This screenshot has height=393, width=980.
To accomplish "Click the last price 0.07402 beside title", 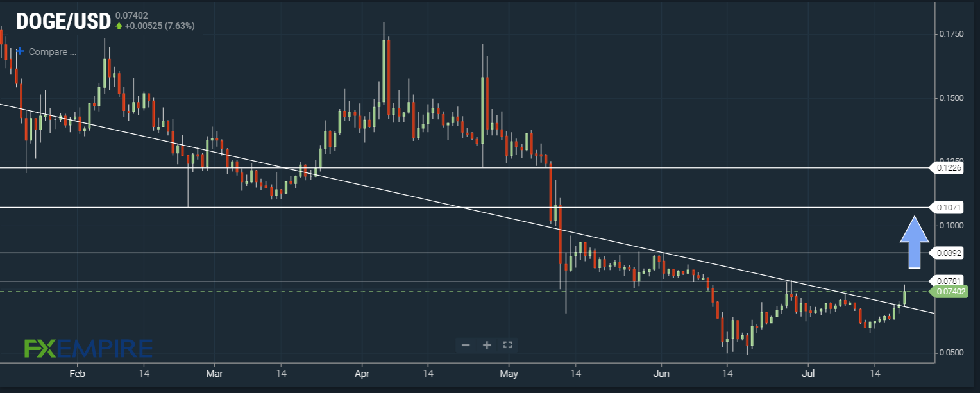I will point(131,15).
